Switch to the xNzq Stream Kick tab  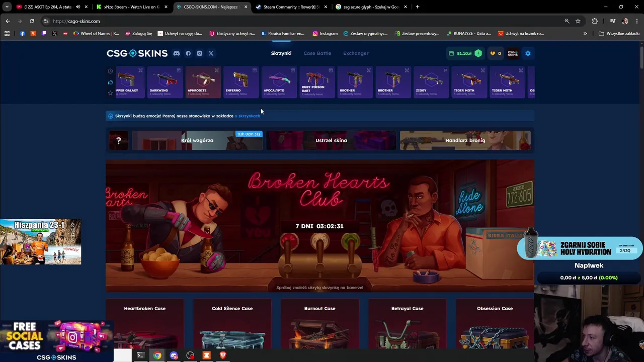coord(132,7)
